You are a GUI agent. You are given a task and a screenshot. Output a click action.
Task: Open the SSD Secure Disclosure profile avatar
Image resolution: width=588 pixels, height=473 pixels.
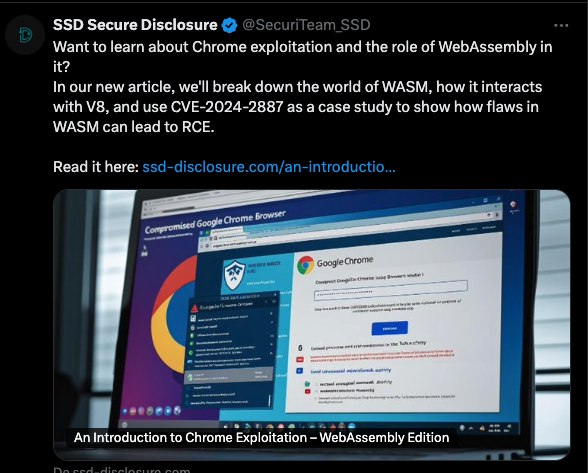tap(25, 35)
